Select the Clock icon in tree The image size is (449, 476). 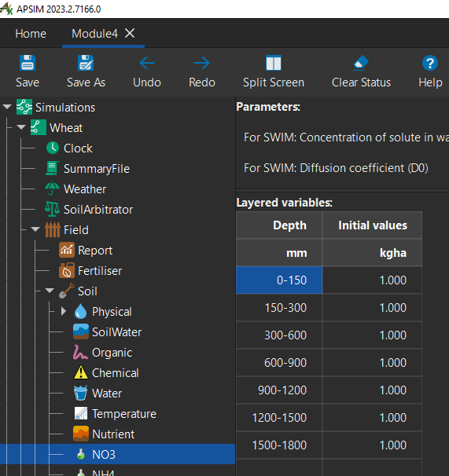53,148
